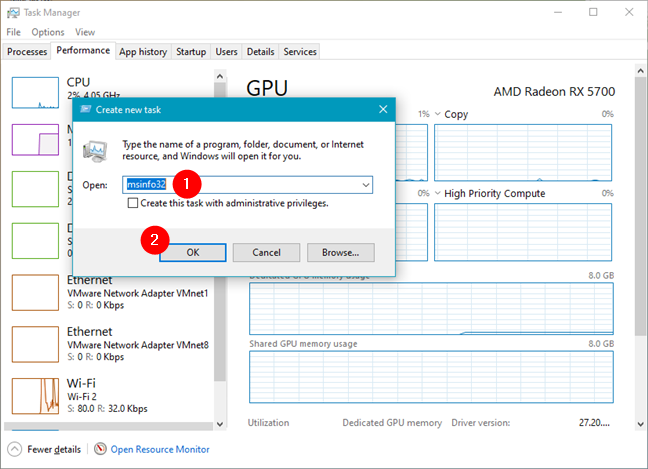
Task: Expand the Open combo box dropdown arrow
Action: 366,185
